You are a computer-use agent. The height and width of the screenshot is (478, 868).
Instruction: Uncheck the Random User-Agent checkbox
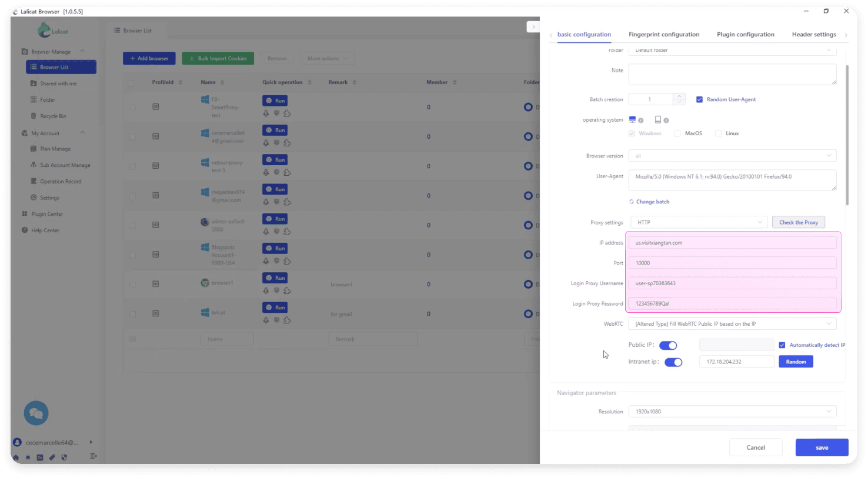(x=699, y=99)
